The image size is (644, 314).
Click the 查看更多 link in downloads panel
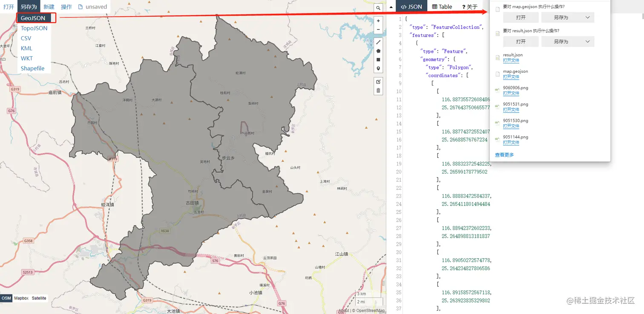503,155
